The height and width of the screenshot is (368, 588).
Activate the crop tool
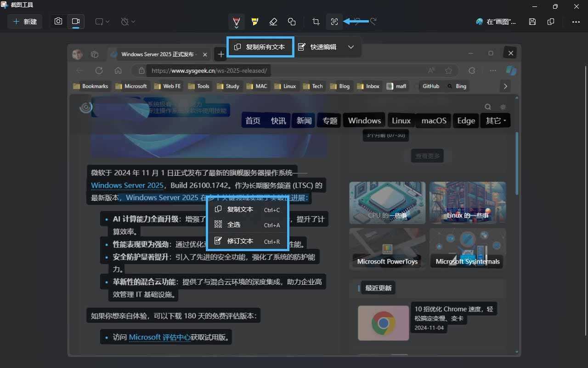316,22
